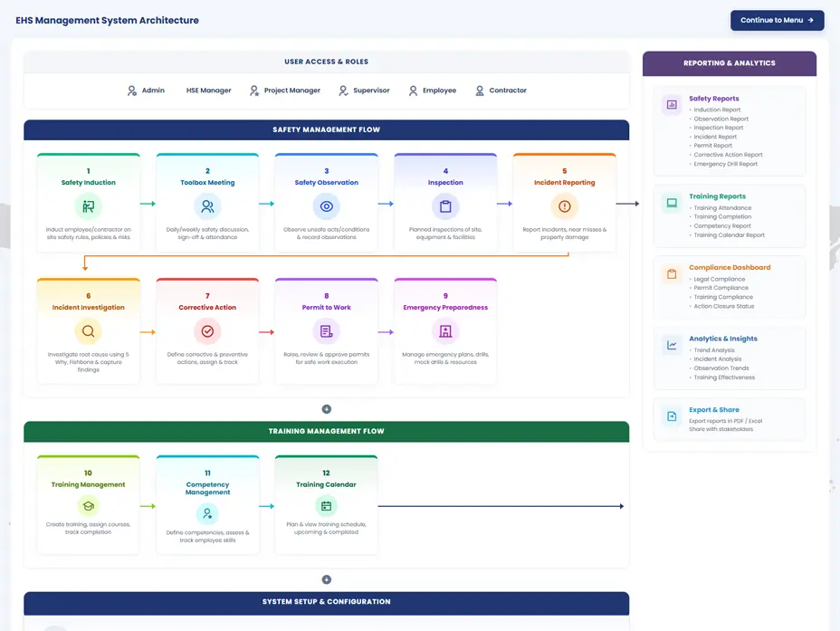
Task: Select Trend Analysis item
Action: (714, 350)
